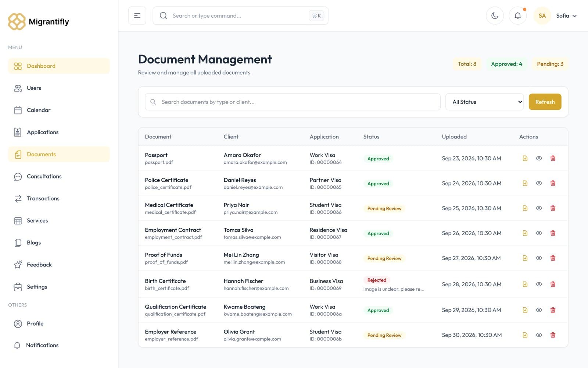Click amara.okafor@example.com email
The width and height of the screenshot is (588, 368).
click(x=255, y=162)
